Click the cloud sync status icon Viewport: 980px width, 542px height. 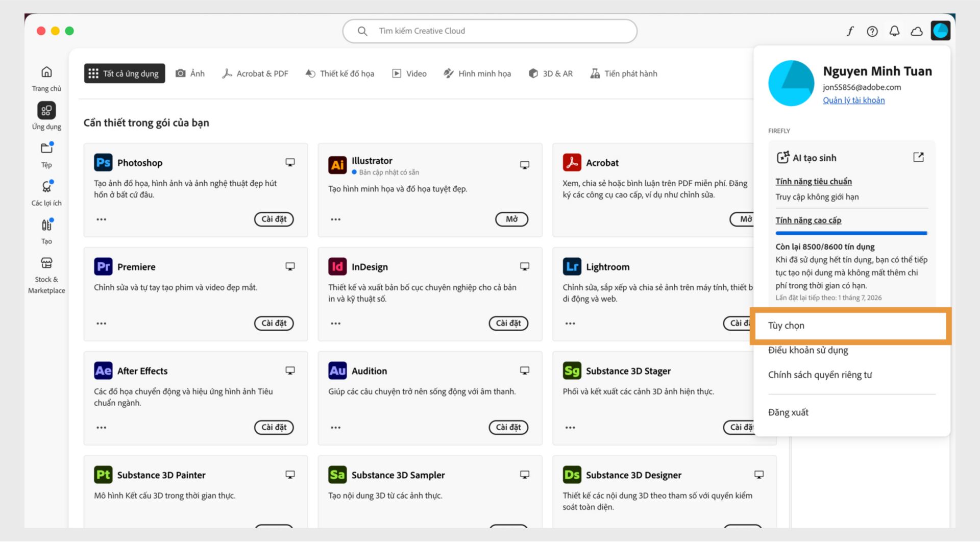click(917, 31)
